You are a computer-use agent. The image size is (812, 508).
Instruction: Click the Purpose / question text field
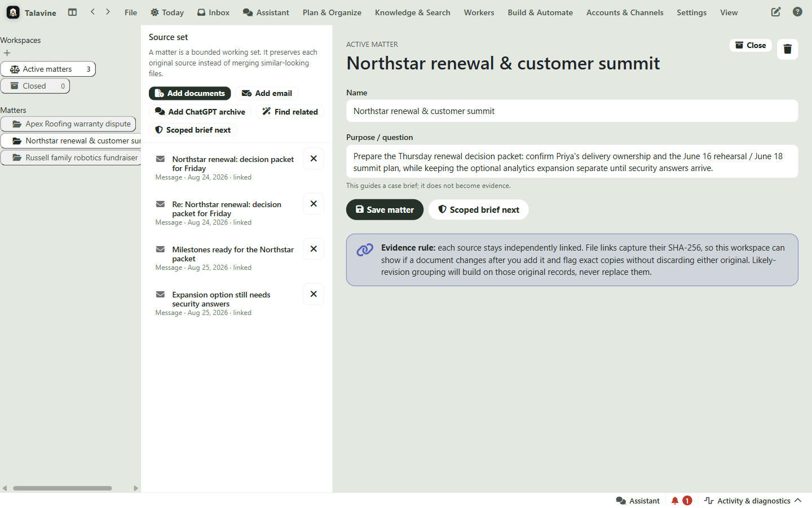[x=572, y=162]
